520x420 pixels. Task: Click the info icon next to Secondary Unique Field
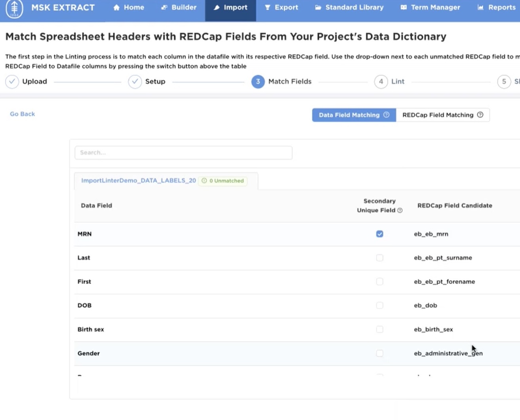coord(400,211)
